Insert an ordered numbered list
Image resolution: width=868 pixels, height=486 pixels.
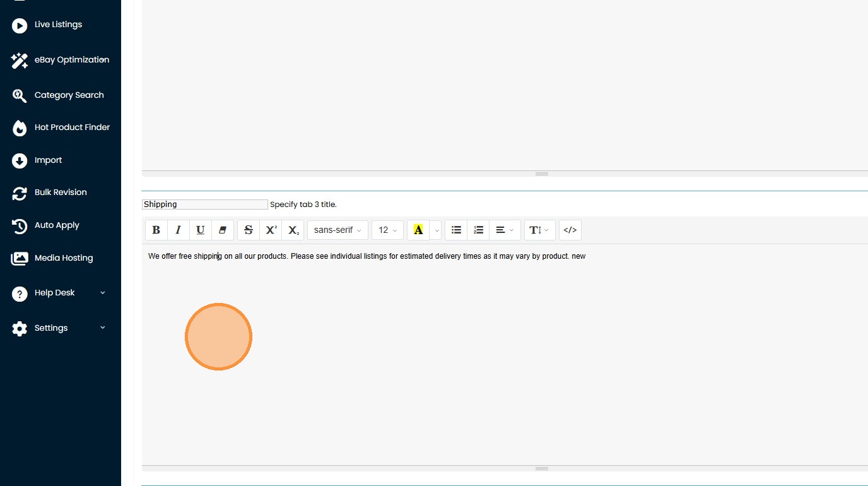479,230
